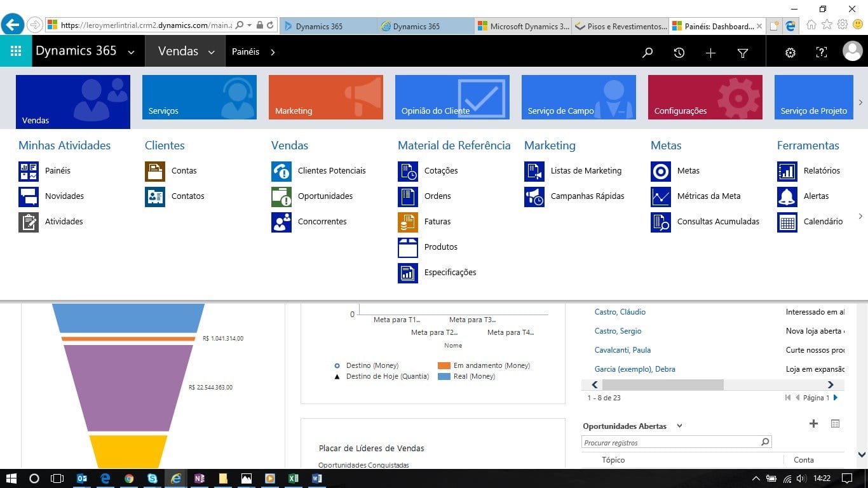Screen dimensions: 868x488
Task: Expand the Dynamics 365 dropdown chevron
Action: tap(132, 53)
